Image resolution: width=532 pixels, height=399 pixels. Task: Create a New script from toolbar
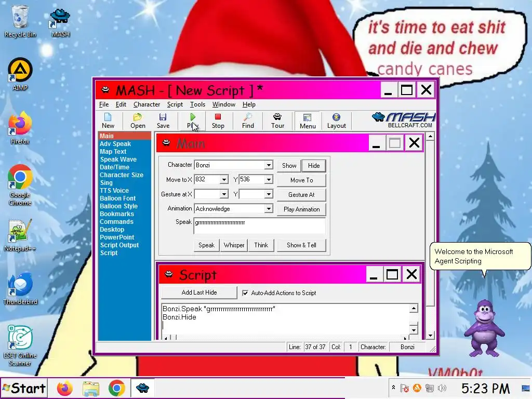click(x=108, y=121)
